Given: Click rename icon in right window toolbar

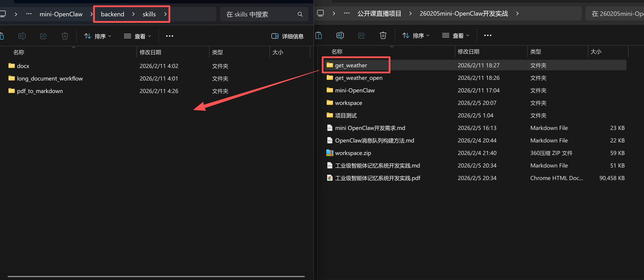Looking at the screenshot, I should coord(340,36).
